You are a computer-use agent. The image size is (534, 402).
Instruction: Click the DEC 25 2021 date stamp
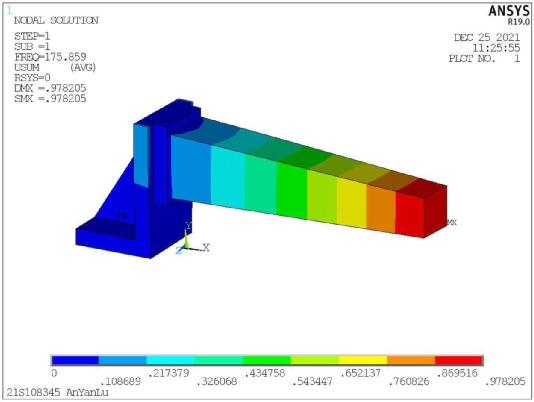coord(487,37)
